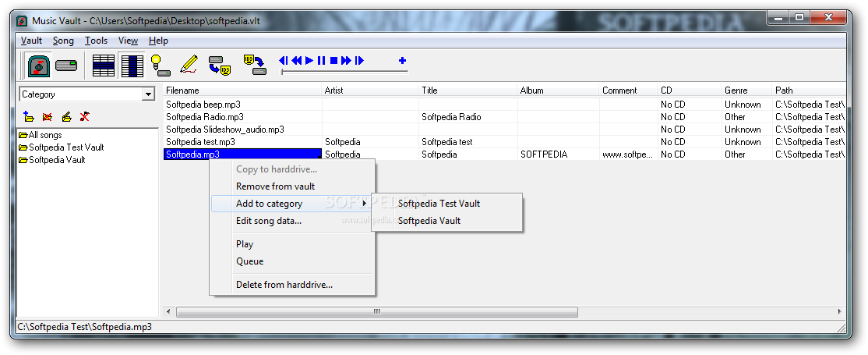The width and height of the screenshot is (868, 355).
Task: Expand the Add to category submenu
Action: [x=292, y=204]
